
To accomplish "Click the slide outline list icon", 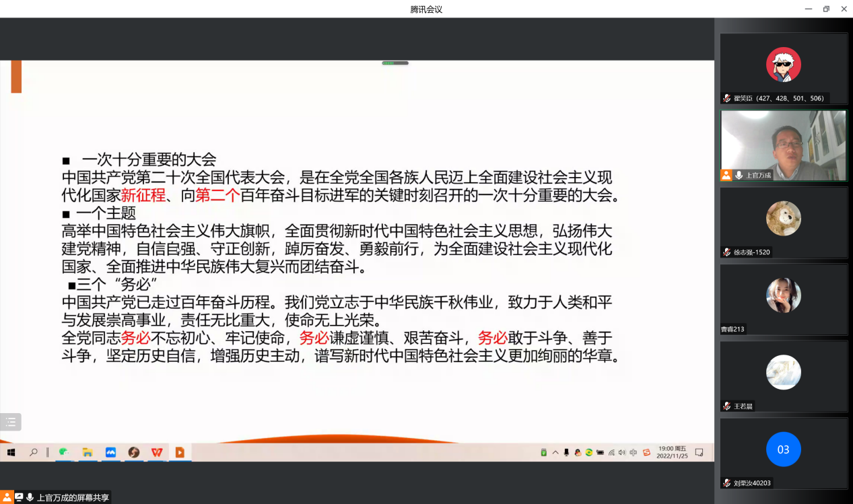I will click(x=11, y=422).
